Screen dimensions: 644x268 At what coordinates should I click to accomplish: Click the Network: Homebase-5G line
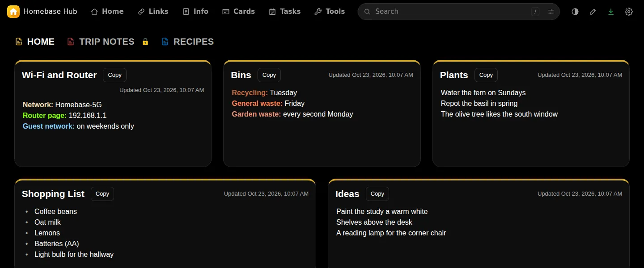(62, 105)
